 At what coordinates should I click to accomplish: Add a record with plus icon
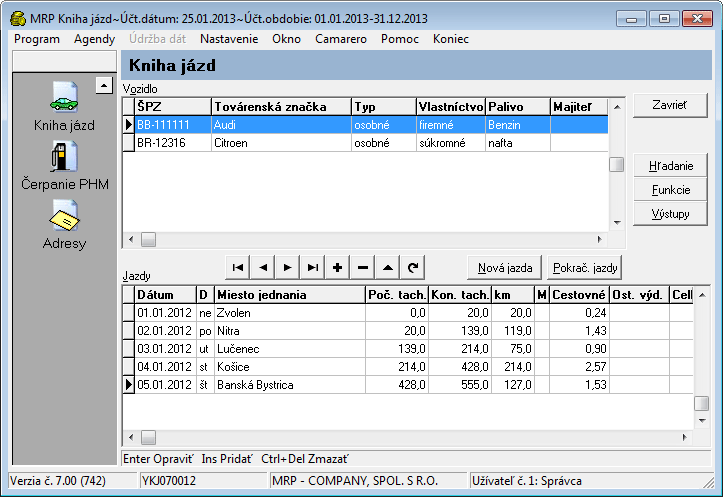coord(337,267)
